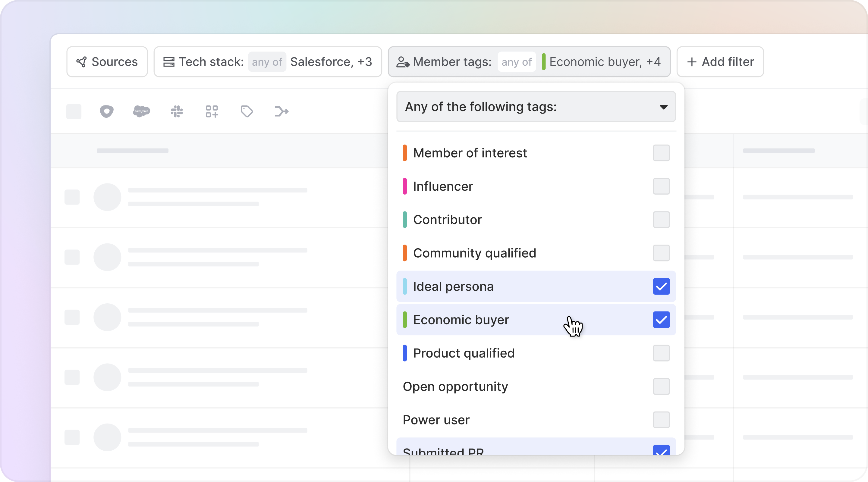
Task: Click the tag icon in the toolbar
Action: click(247, 111)
